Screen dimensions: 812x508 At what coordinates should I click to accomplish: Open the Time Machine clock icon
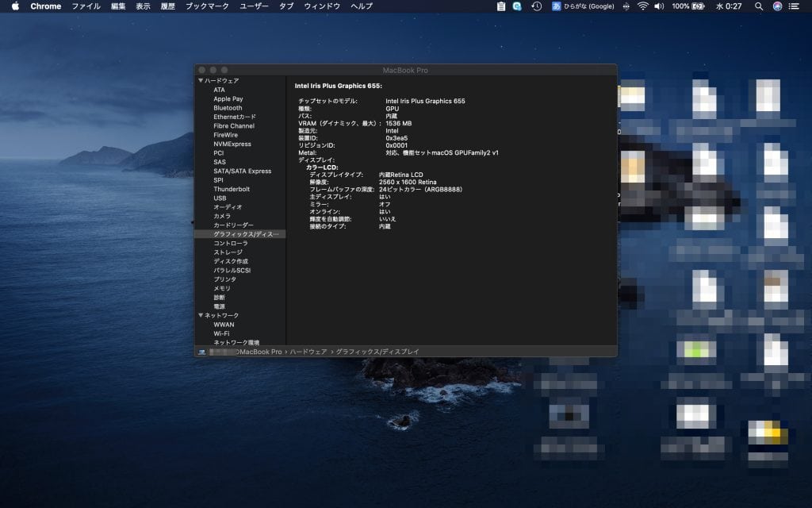point(537,6)
